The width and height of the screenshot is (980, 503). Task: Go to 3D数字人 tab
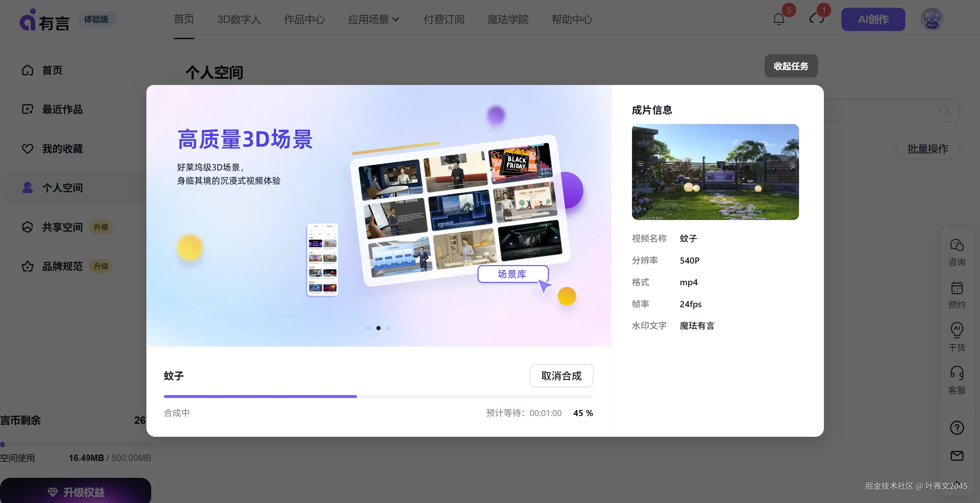coord(239,19)
